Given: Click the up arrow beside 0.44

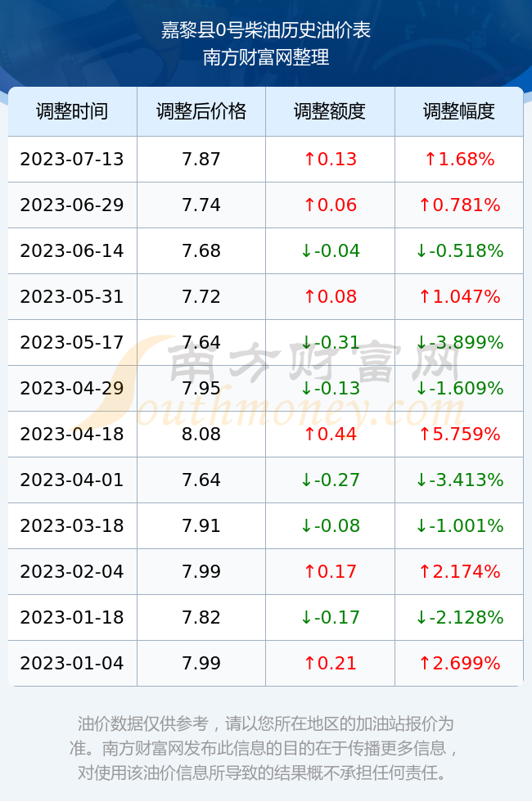Looking at the screenshot, I should tap(309, 434).
